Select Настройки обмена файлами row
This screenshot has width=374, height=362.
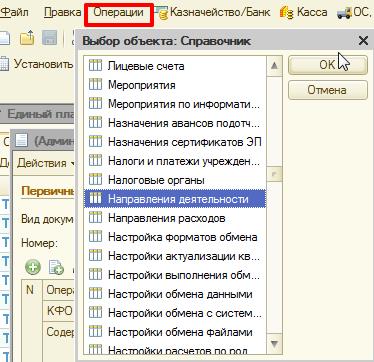[175, 332]
